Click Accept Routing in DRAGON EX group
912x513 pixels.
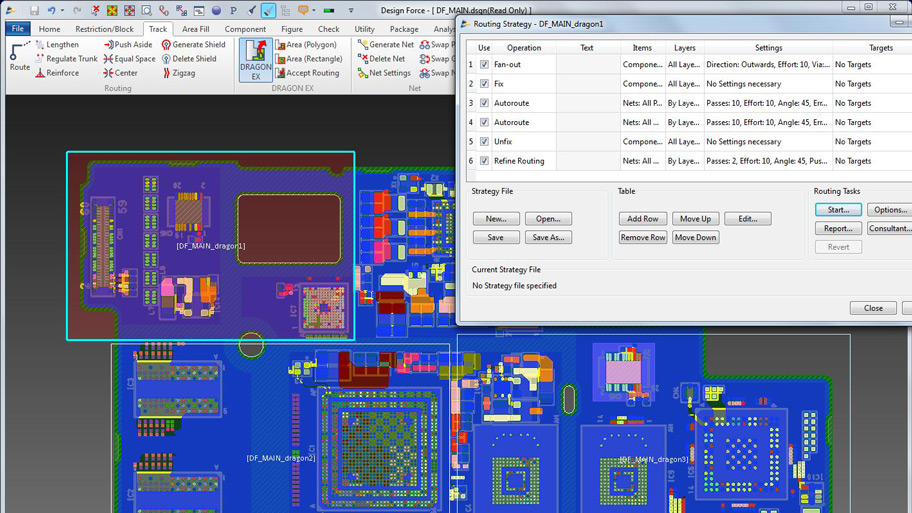click(307, 73)
